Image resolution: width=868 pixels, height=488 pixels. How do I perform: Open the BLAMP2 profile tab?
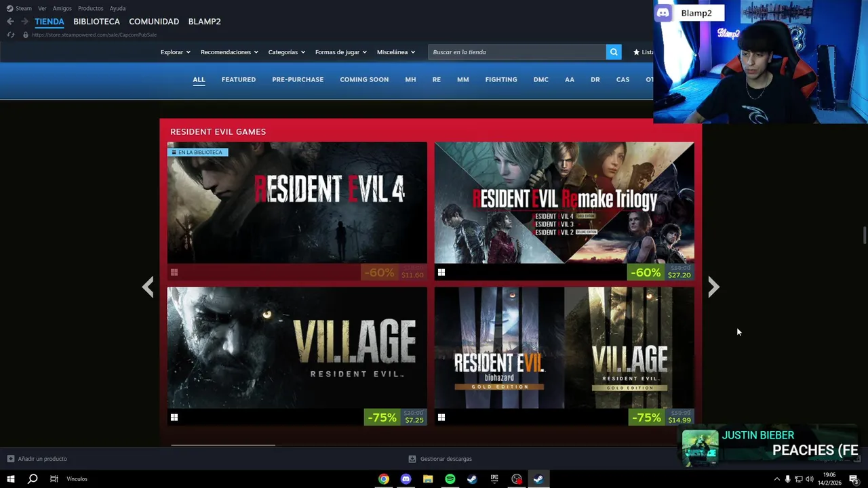coord(204,22)
